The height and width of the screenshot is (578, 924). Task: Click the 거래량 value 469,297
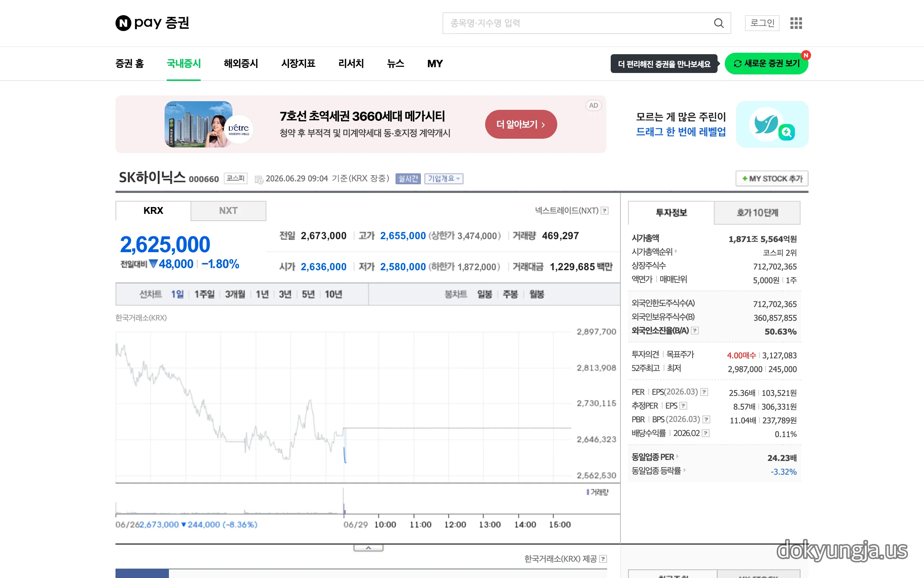point(560,236)
